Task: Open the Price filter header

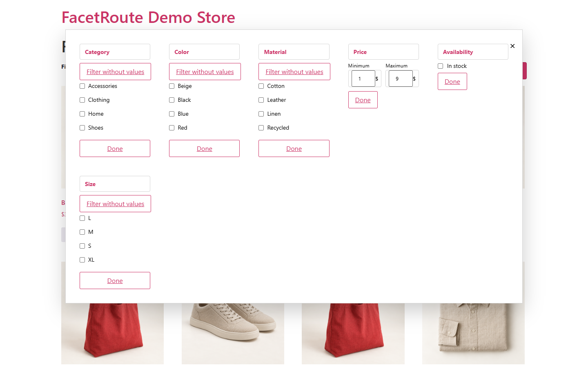Action: point(383,52)
